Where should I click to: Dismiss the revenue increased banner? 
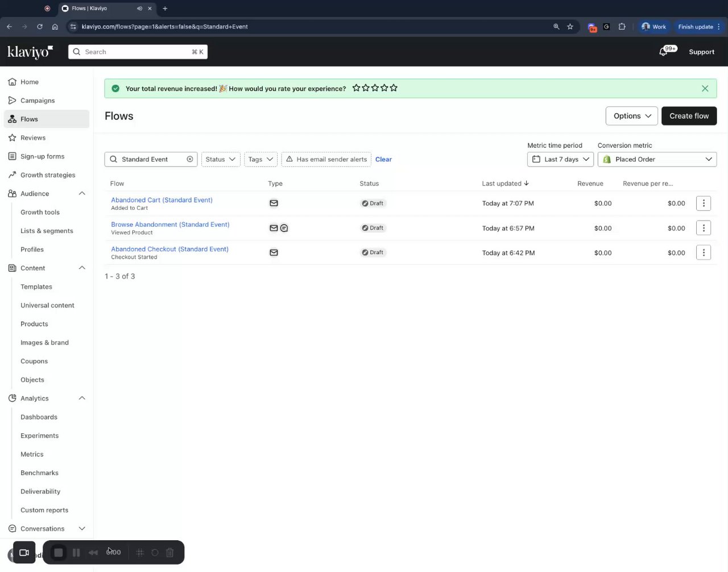(x=705, y=89)
